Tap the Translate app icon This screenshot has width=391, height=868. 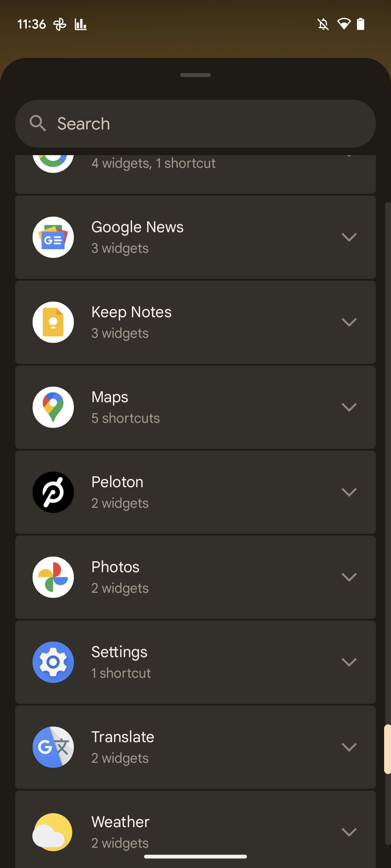coord(53,747)
